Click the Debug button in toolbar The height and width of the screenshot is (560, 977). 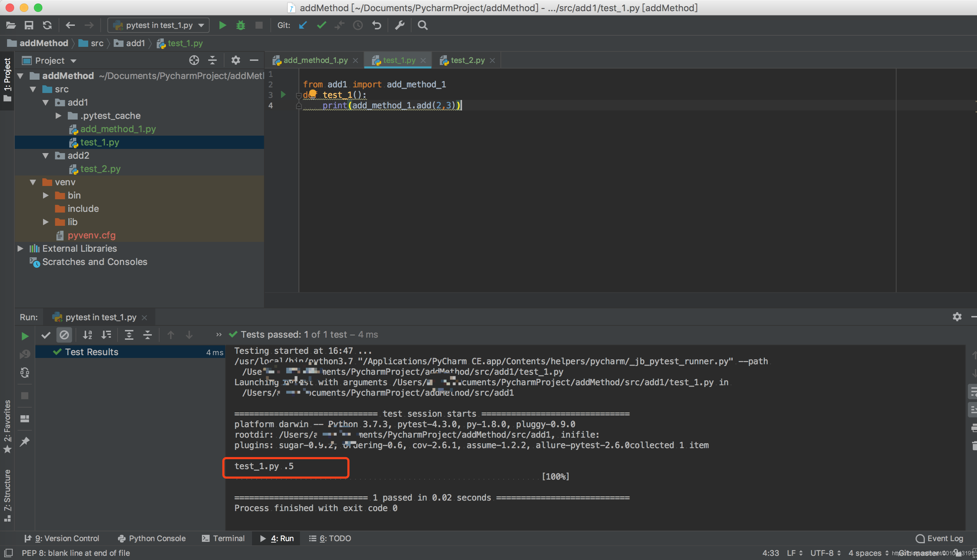point(241,26)
